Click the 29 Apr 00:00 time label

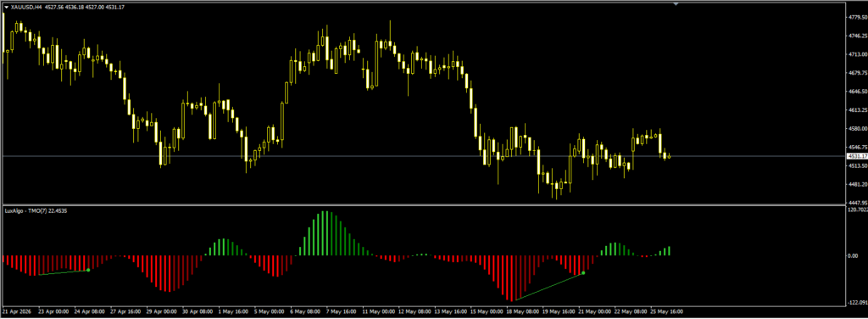pyautogui.click(x=162, y=311)
